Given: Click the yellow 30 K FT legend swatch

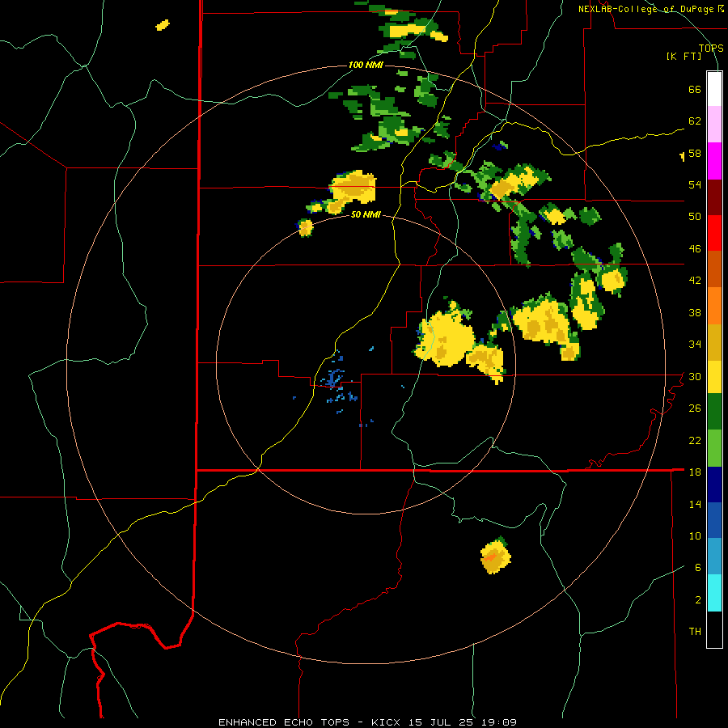Looking at the screenshot, I should click(714, 376).
